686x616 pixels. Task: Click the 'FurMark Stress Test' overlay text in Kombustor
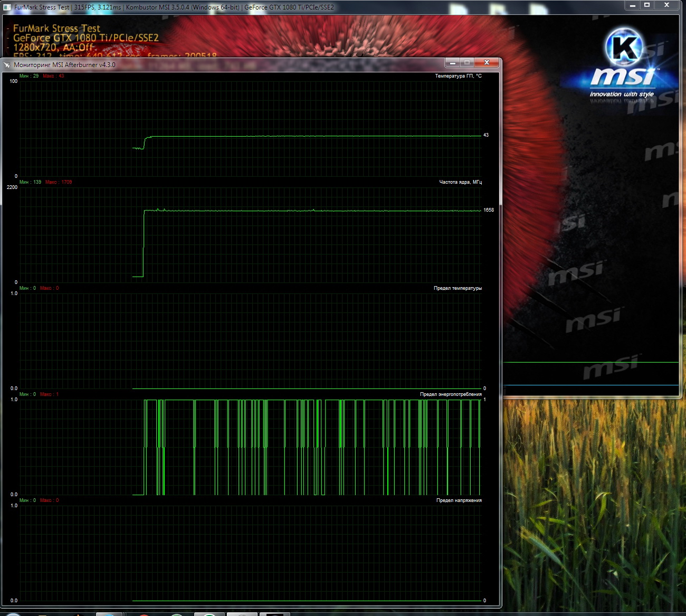pyautogui.click(x=56, y=29)
